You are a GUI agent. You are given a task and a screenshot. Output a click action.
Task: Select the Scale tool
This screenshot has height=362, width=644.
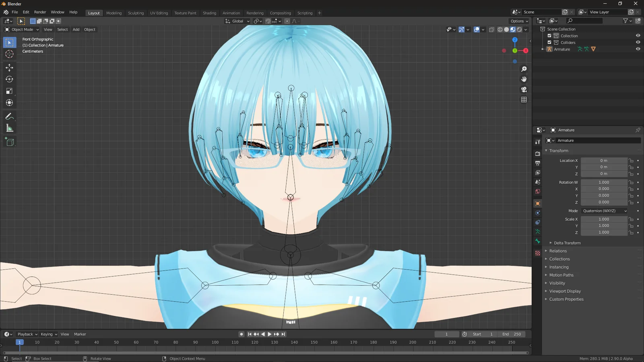coord(10,91)
